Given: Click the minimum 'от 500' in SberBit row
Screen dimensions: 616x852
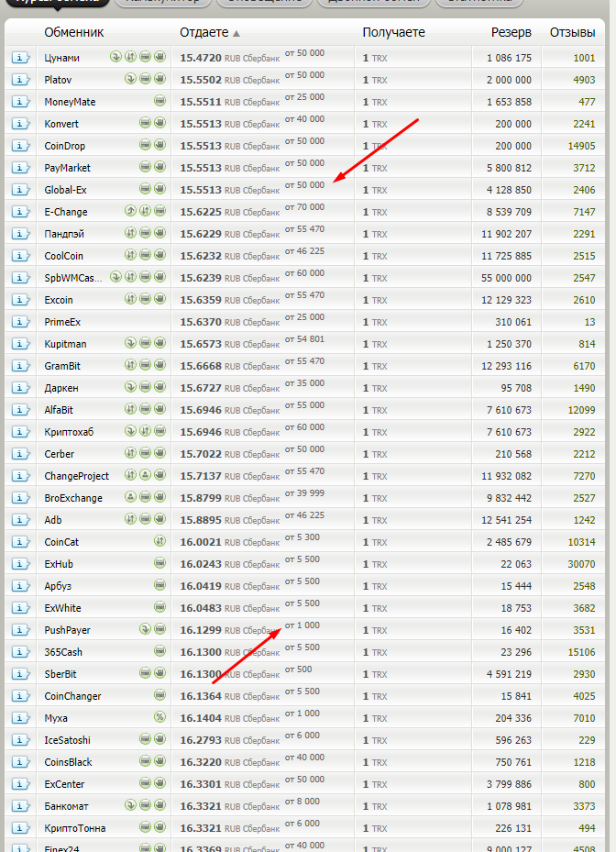Looking at the screenshot, I should click(298, 669).
